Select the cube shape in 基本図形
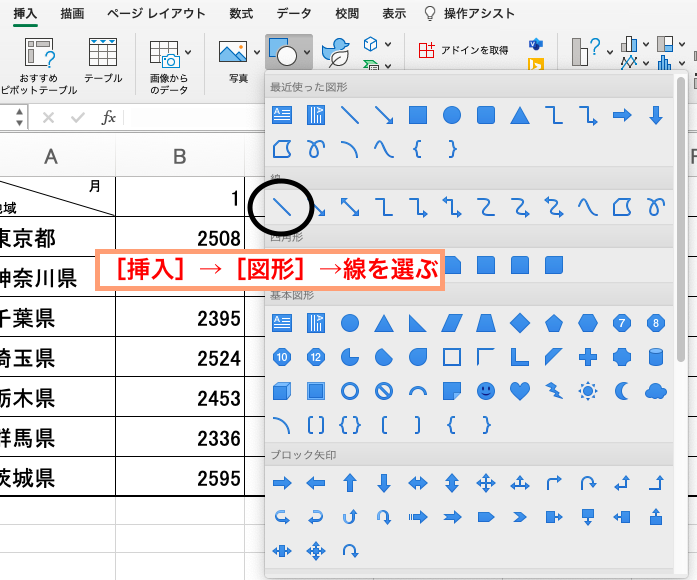 (x=282, y=391)
